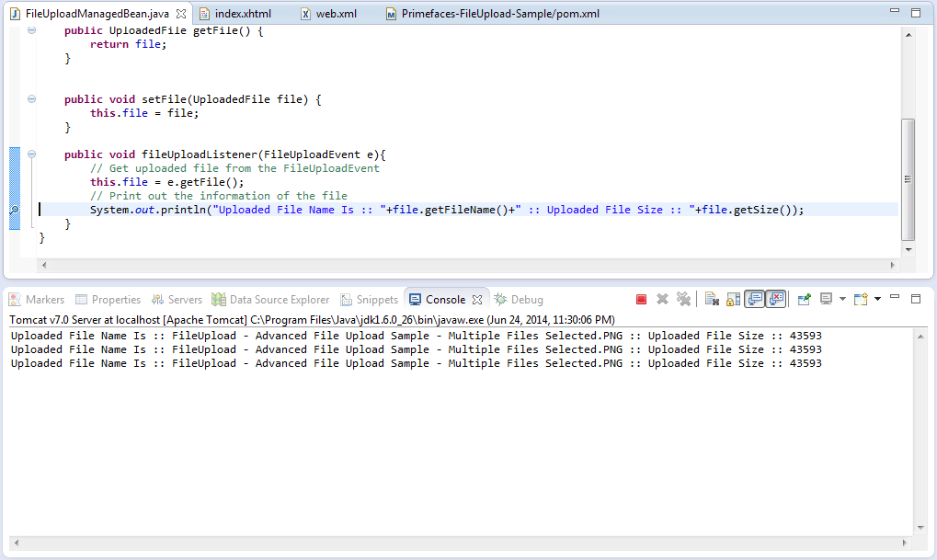Screen dimensions: 937x560
Task: Click the red Terminate button in Console
Action: click(641, 300)
